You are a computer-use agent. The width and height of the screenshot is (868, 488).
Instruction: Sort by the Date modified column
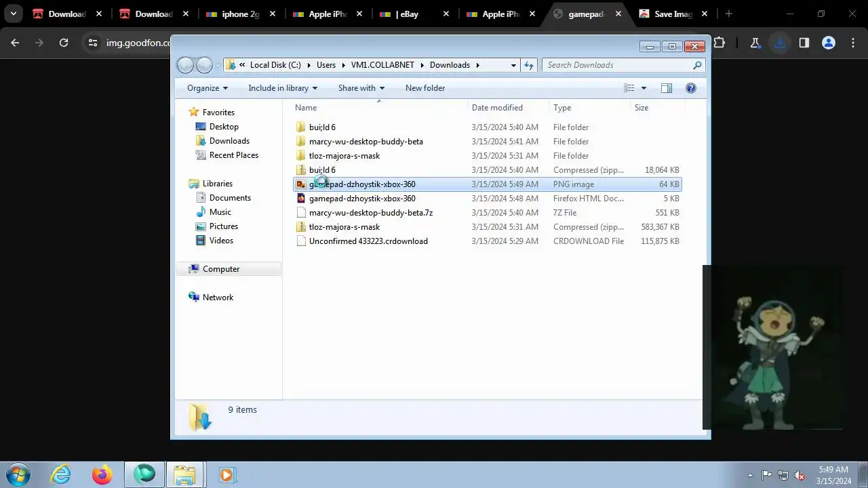click(509, 108)
